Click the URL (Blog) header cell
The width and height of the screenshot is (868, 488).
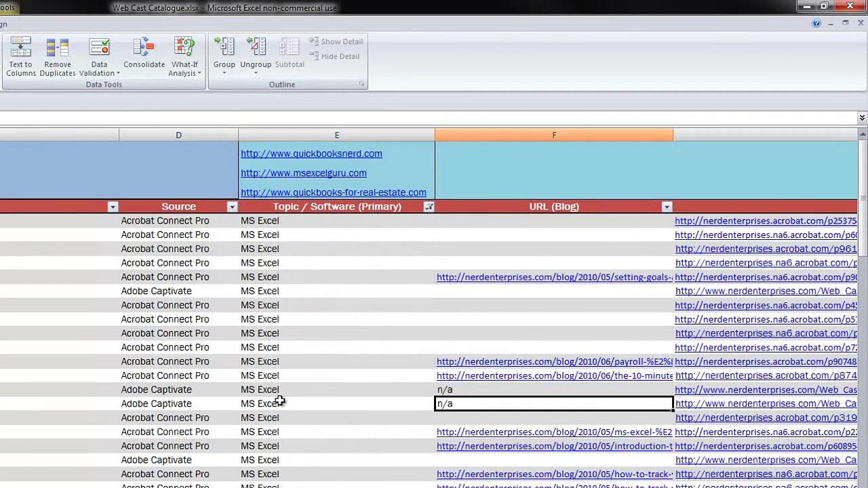tap(554, 207)
